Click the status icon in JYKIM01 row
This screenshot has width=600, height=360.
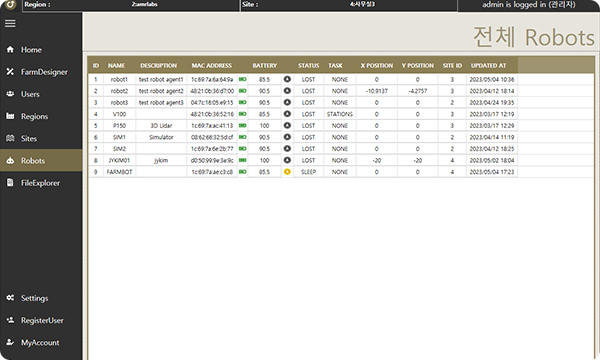coord(287,160)
